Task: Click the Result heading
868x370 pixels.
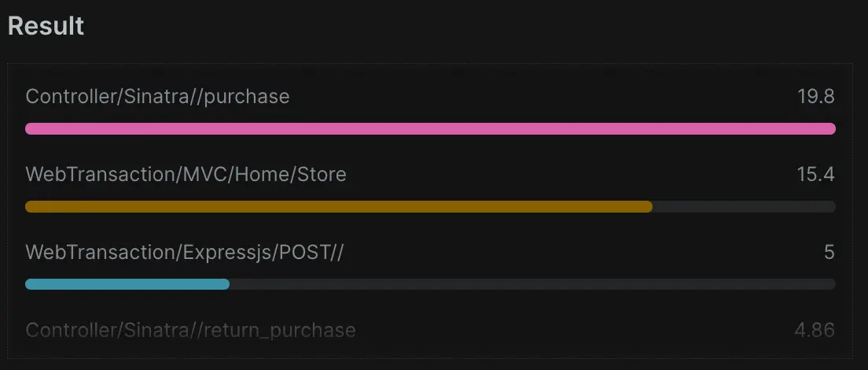Action: coord(46,26)
